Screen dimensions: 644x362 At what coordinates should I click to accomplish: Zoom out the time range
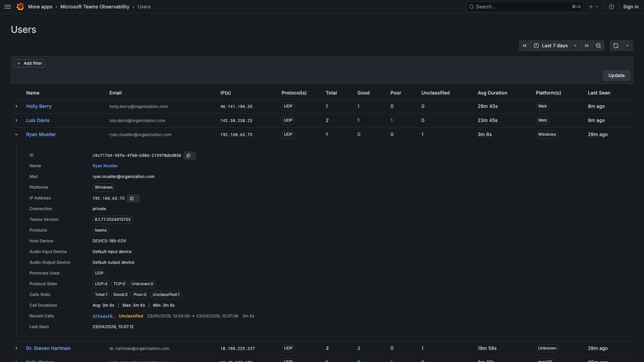pos(598,46)
